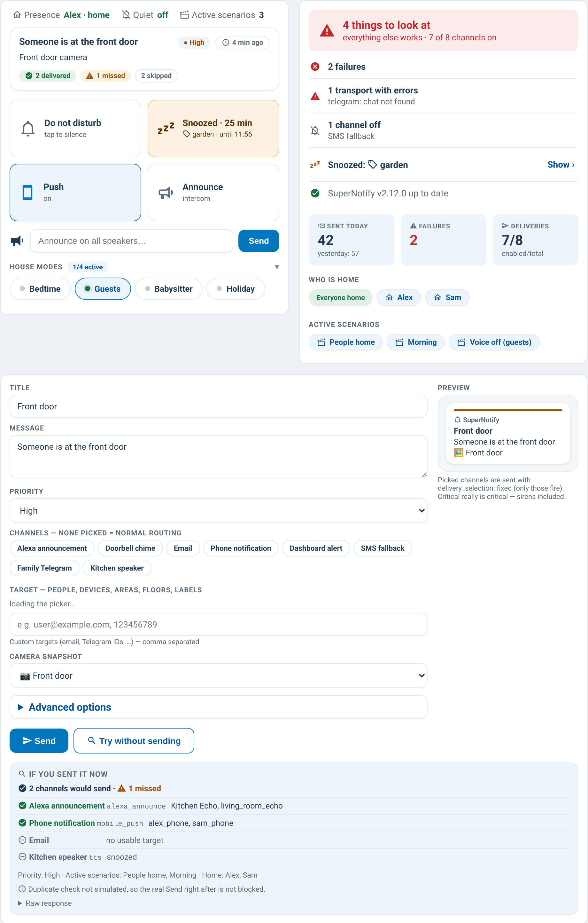The width and height of the screenshot is (588, 923).
Task: Toggle the Bedtime house mode
Action: [x=40, y=288]
